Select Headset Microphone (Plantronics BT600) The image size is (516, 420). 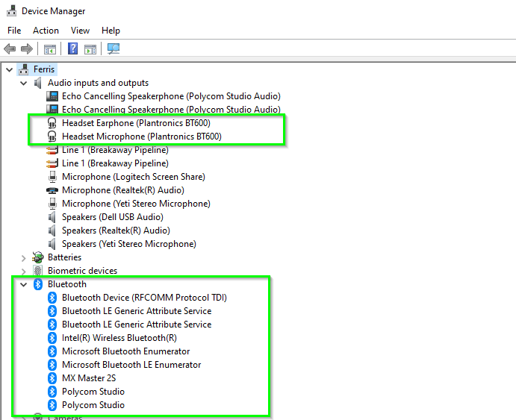[x=142, y=137]
